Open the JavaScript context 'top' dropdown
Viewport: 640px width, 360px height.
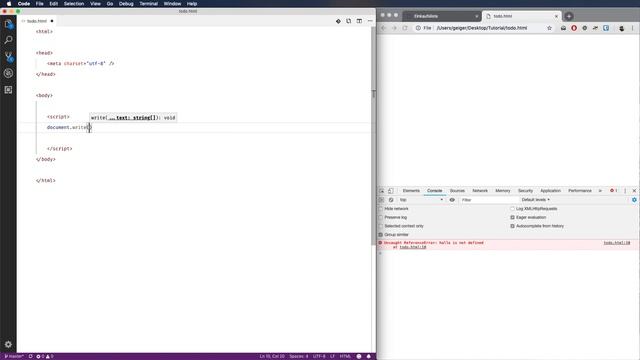421,200
